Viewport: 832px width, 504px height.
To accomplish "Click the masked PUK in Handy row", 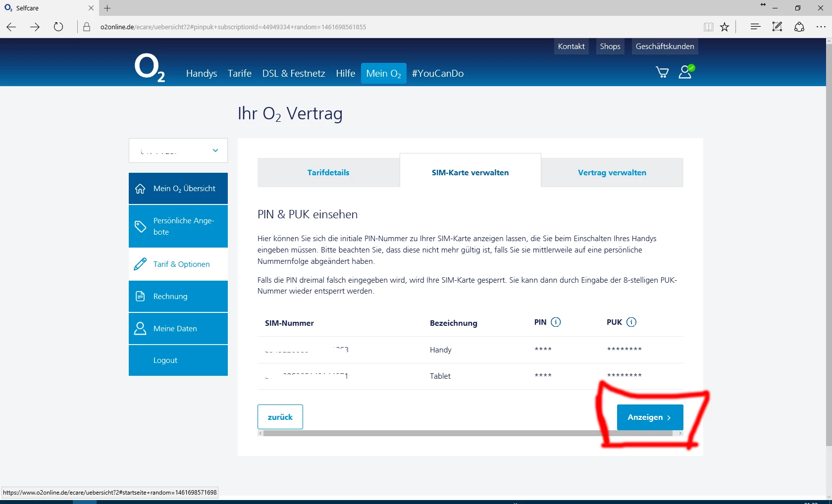I will [624, 350].
